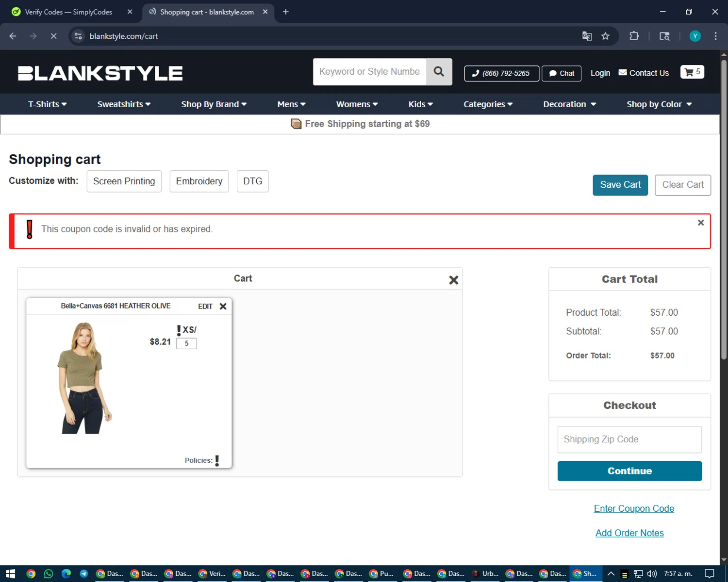The image size is (728, 582).
Task: Click the Bella+Canvas 6681 HEATHER OLIVE title
Action: point(116,306)
